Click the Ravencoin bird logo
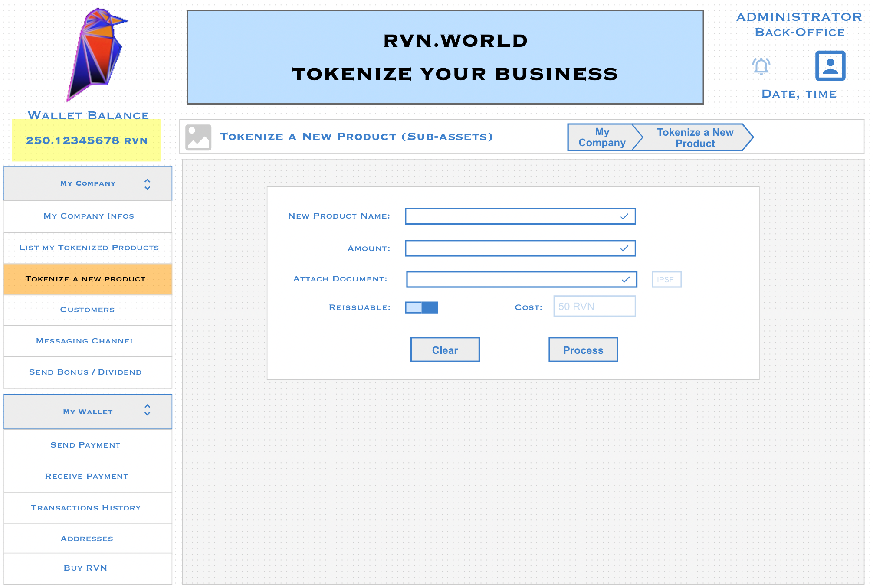873x588 pixels. (x=97, y=54)
